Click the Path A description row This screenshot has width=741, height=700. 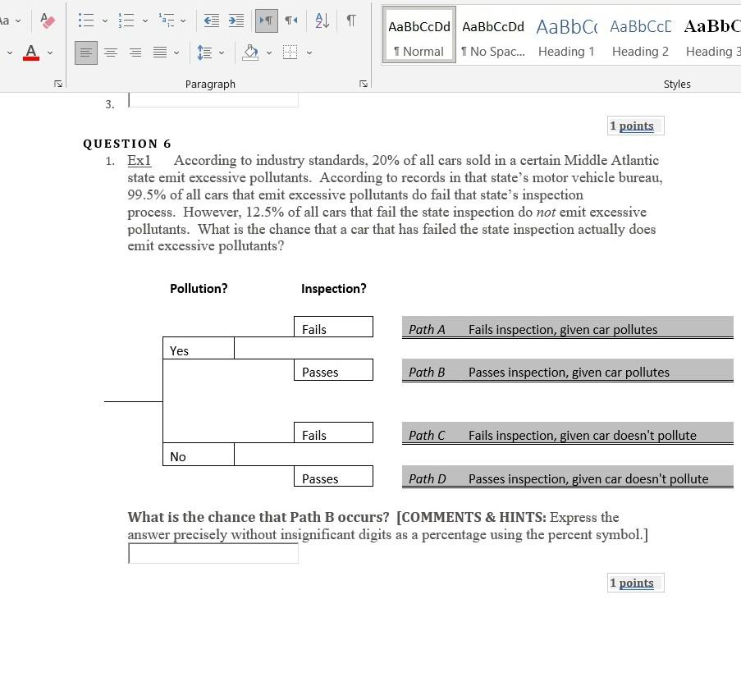[568, 327]
